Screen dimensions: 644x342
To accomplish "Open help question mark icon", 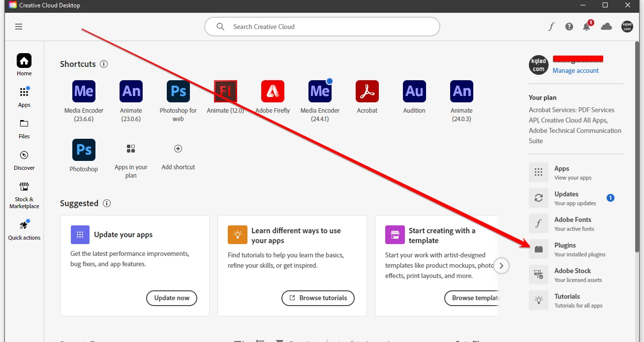I will (x=569, y=27).
